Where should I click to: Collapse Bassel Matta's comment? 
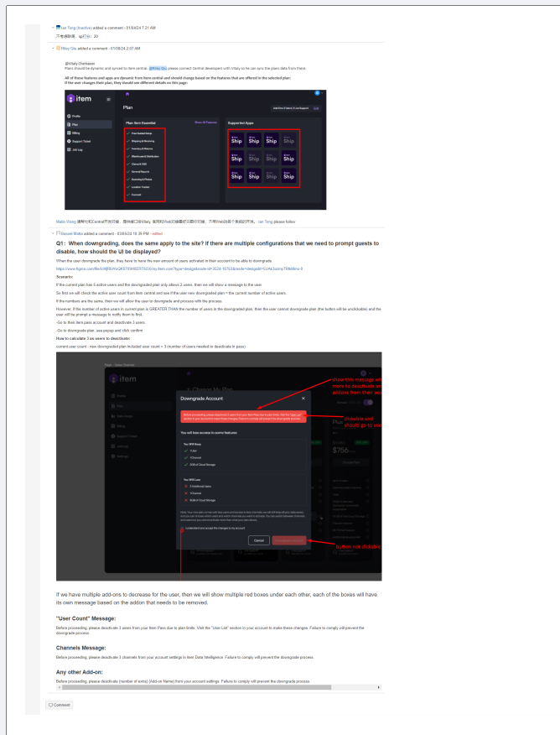53,232
